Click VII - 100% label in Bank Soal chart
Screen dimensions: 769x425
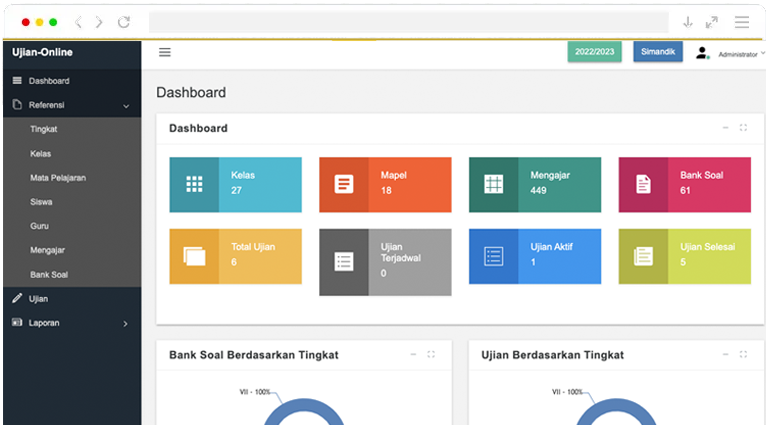[255, 392]
